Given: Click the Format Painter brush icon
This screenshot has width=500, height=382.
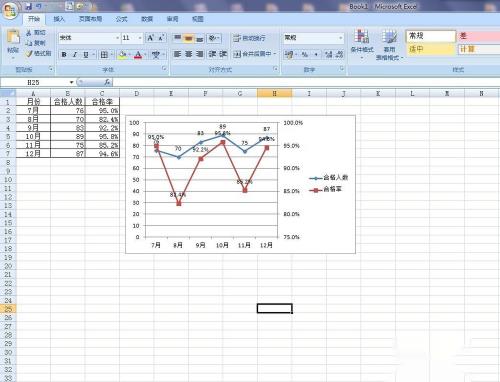Looking at the screenshot, I should click(29, 54).
